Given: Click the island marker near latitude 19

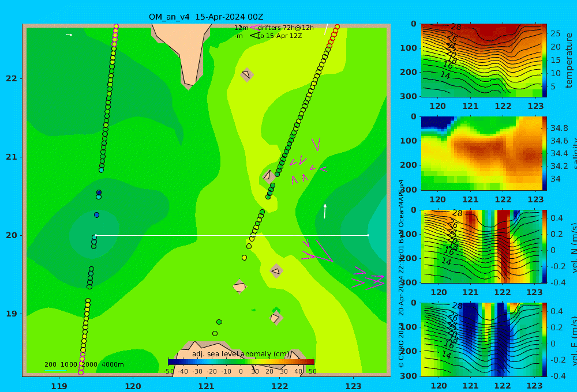Looking at the screenshot, I should pyautogui.click(x=276, y=318).
